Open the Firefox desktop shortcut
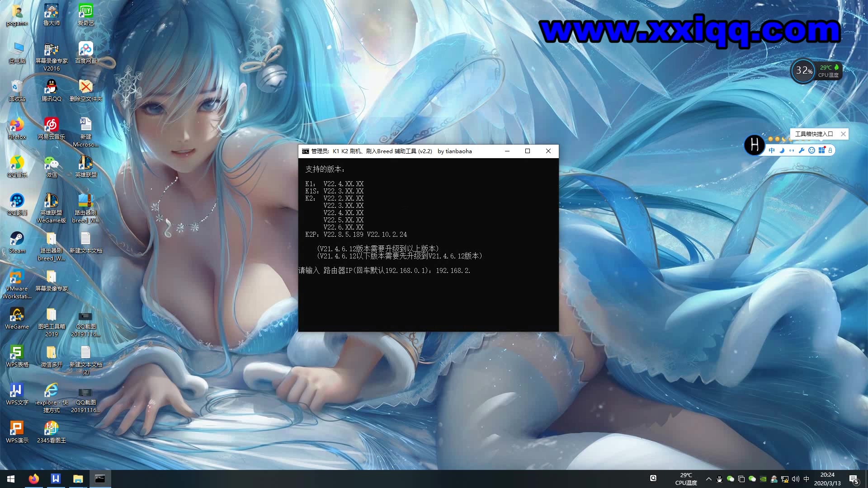868x488 pixels. [x=17, y=125]
